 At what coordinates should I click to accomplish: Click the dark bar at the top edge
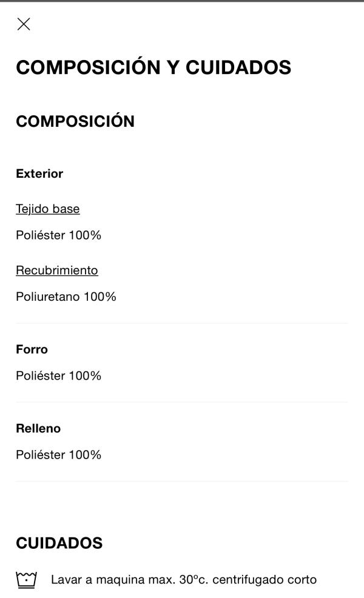[182, 1]
